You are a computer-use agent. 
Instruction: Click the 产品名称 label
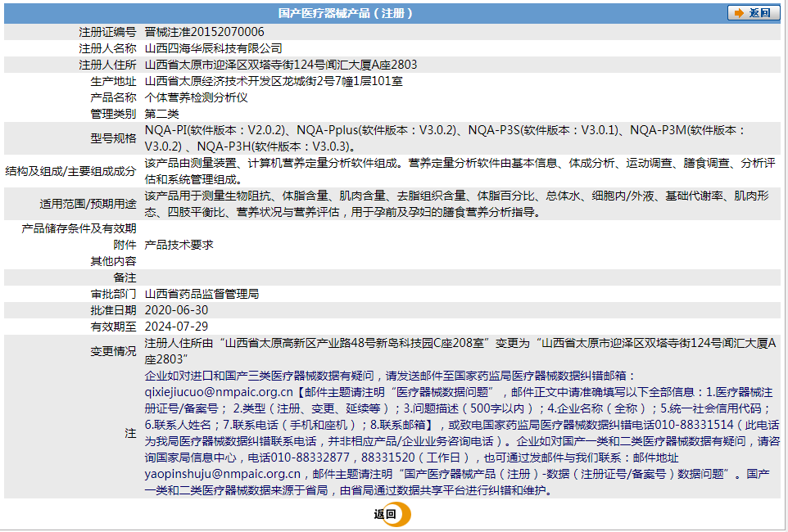click(113, 97)
